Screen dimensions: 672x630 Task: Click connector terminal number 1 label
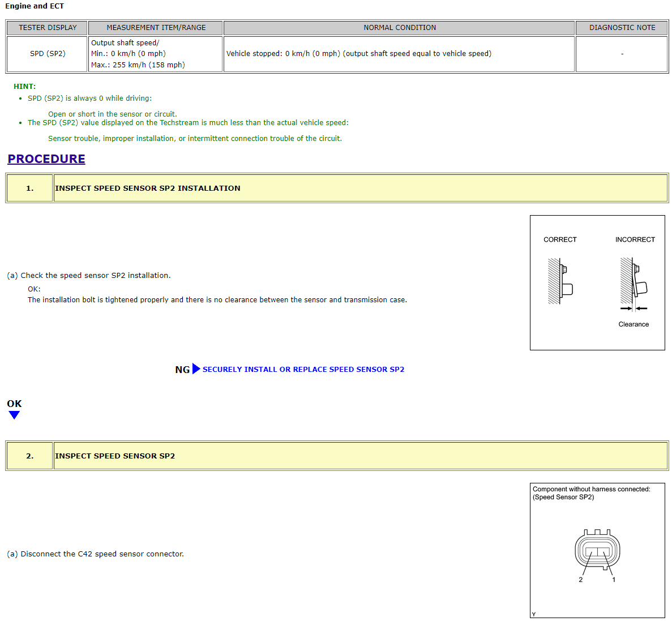point(614,580)
